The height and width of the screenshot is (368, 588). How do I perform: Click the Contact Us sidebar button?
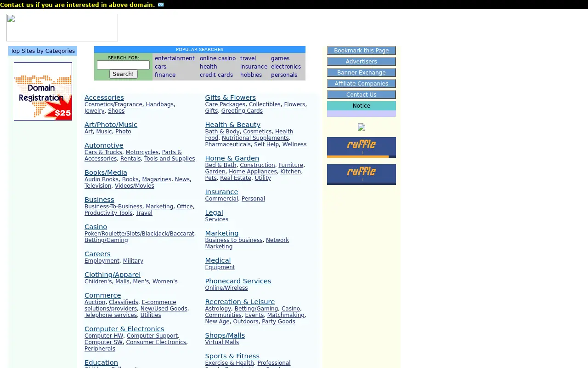362,95
